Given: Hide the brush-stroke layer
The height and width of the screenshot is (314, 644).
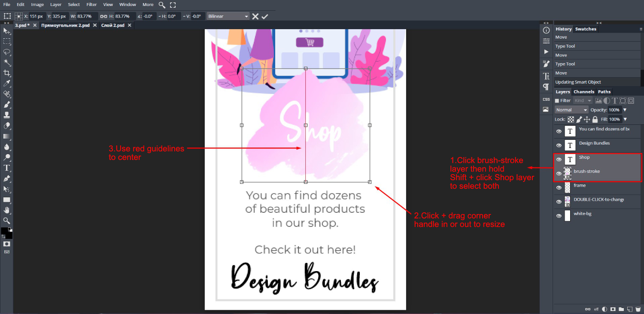Looking at the screenshot, I should 559,174.
